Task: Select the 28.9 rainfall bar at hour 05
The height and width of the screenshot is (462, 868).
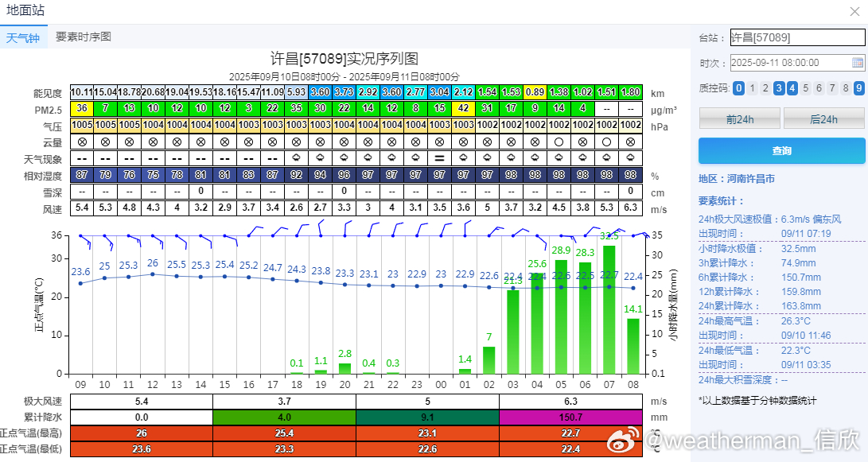Action: tap(561, 317)
